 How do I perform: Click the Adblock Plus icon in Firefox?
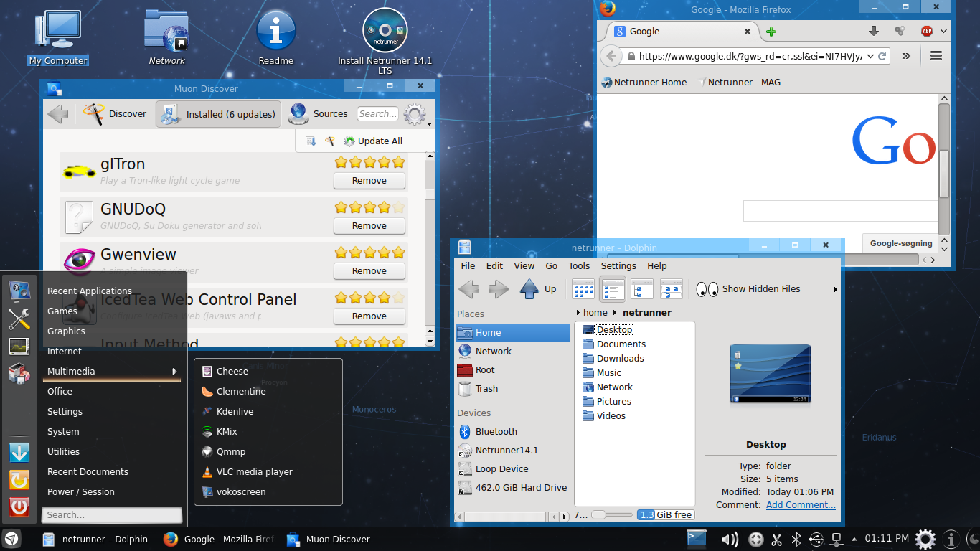coord(926,31)
